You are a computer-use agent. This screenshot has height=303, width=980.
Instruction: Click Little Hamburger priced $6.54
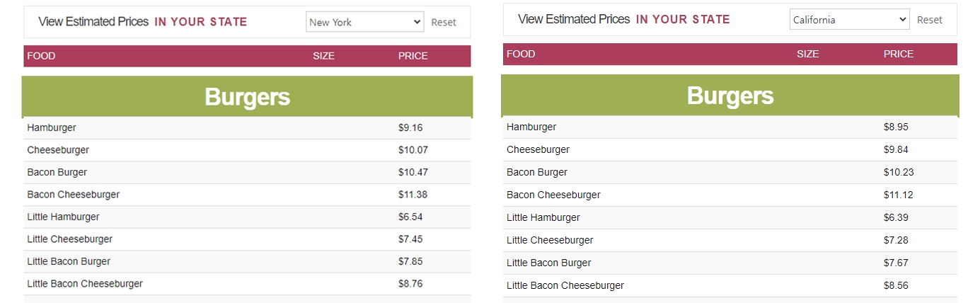point(63,217)
